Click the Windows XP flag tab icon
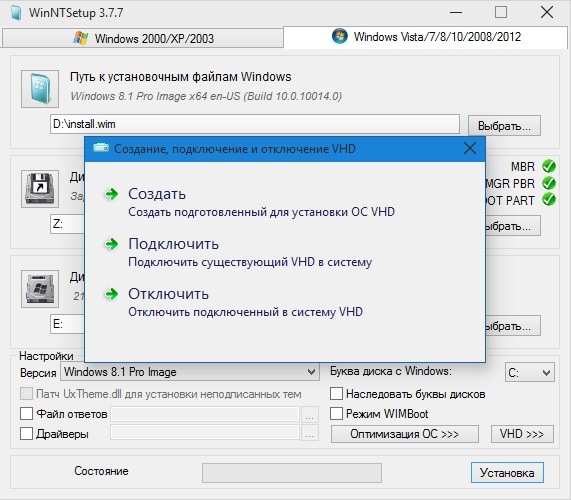Screen dimensions: 571x500 (x=80, y=38)
